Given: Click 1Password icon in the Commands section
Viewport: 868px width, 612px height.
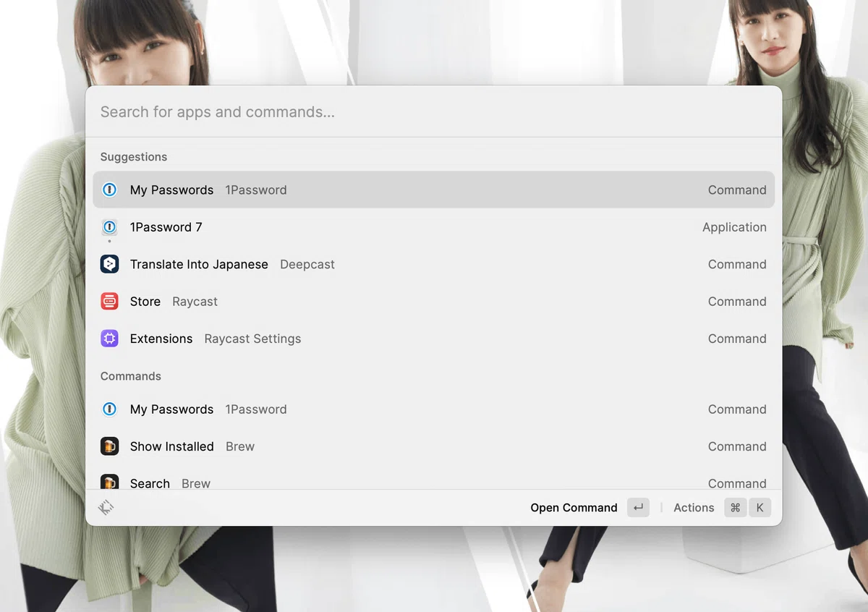Looking at the screenshot, I should pyautogui.click(x=109, y=409).
